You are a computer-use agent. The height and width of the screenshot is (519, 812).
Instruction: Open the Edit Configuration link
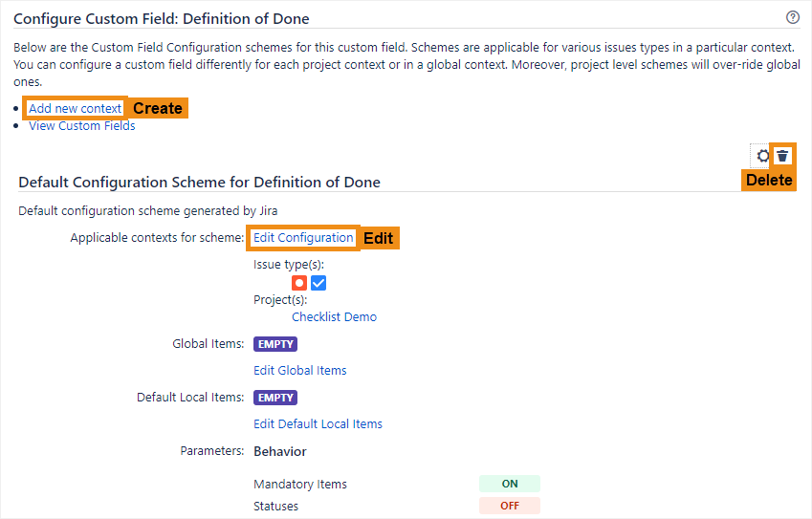(x=303, y=237)
